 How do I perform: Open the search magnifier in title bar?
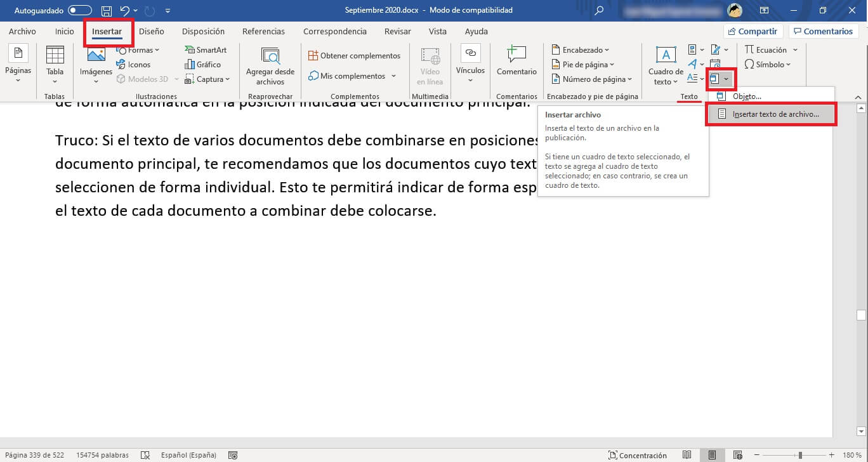pos(599,11)
